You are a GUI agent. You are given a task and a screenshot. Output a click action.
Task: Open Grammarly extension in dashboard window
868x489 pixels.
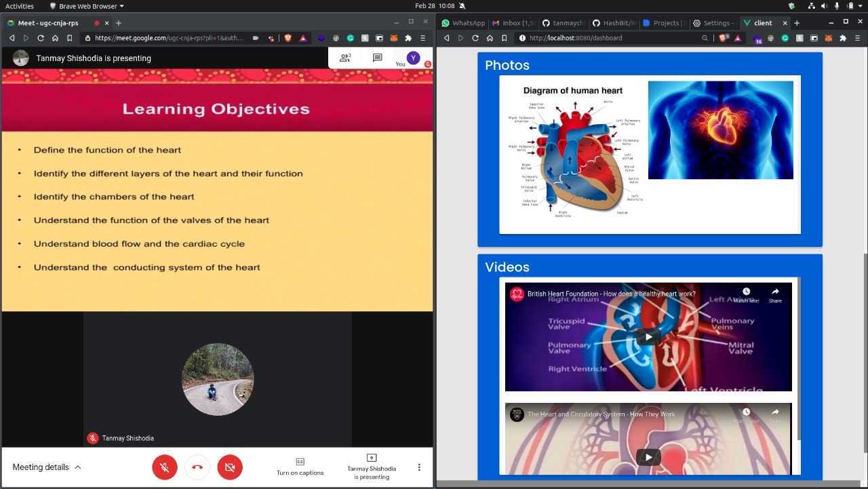tap(785, 38)
